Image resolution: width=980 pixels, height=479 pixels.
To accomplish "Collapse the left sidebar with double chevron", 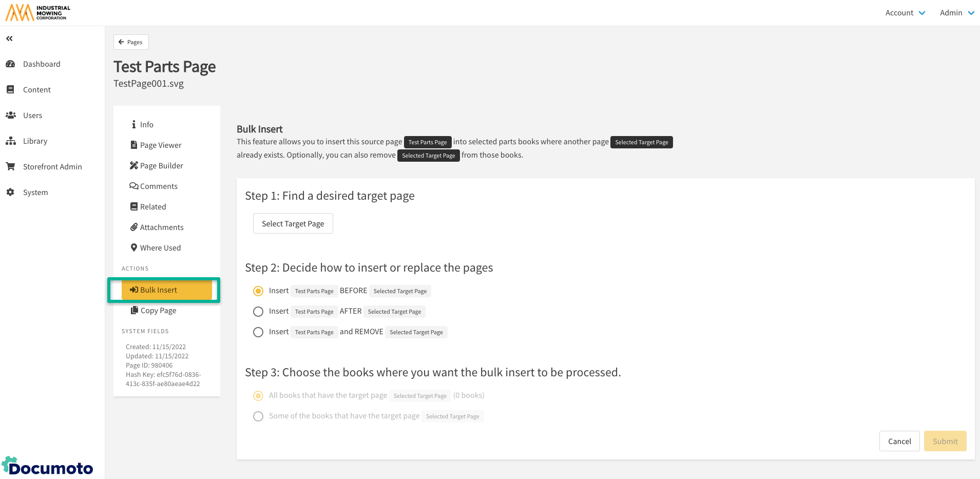I will (x=9, y=39).
